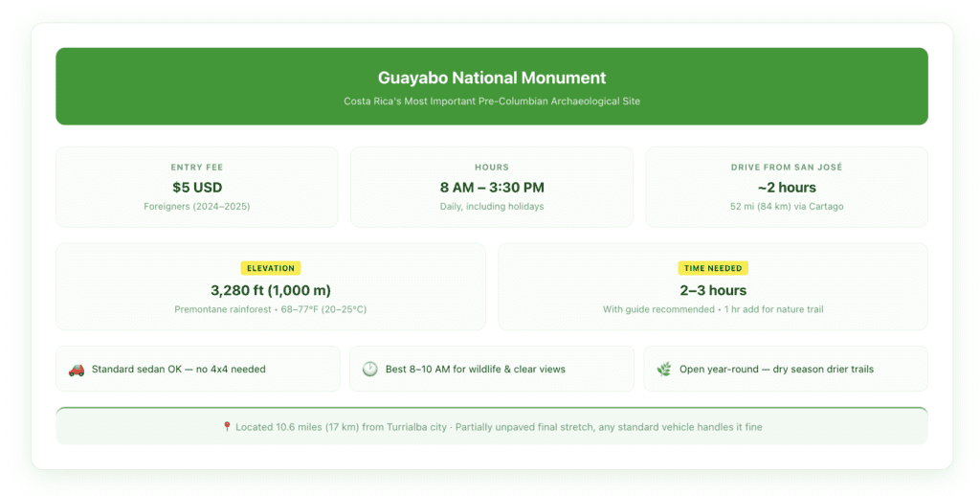980x496 pixels.
Task: Click the 3,280 ft (1,000 m) value
Action: 271,290
